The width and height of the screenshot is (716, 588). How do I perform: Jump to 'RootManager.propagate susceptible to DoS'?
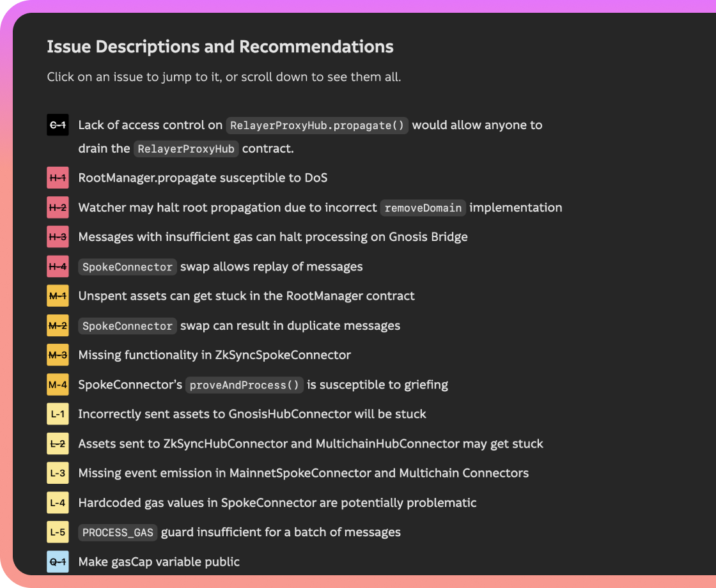click(203, 178)
